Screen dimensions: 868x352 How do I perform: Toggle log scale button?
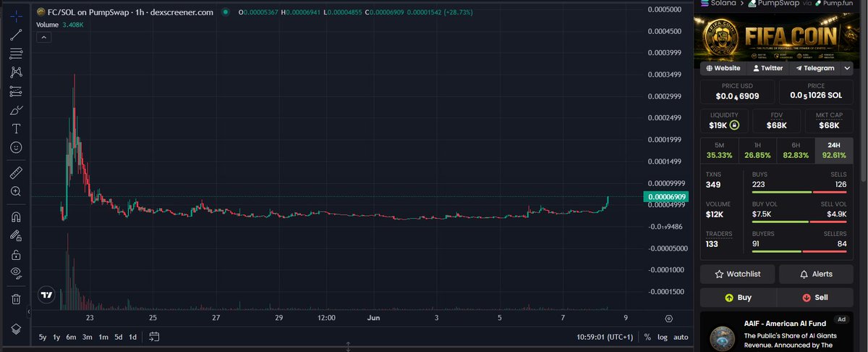click(662, 337)
